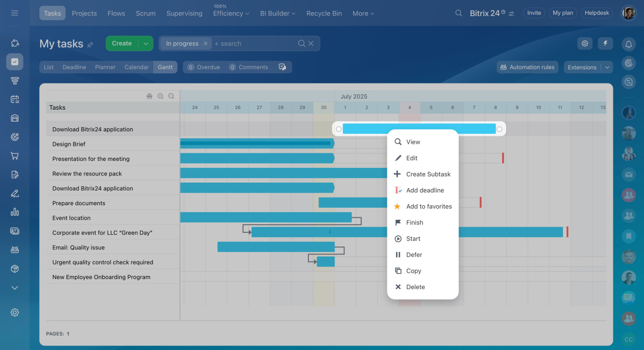Open the Efficiency dropdown menu
The height and width of the screenshot is (350, 644).
point(231,14)
